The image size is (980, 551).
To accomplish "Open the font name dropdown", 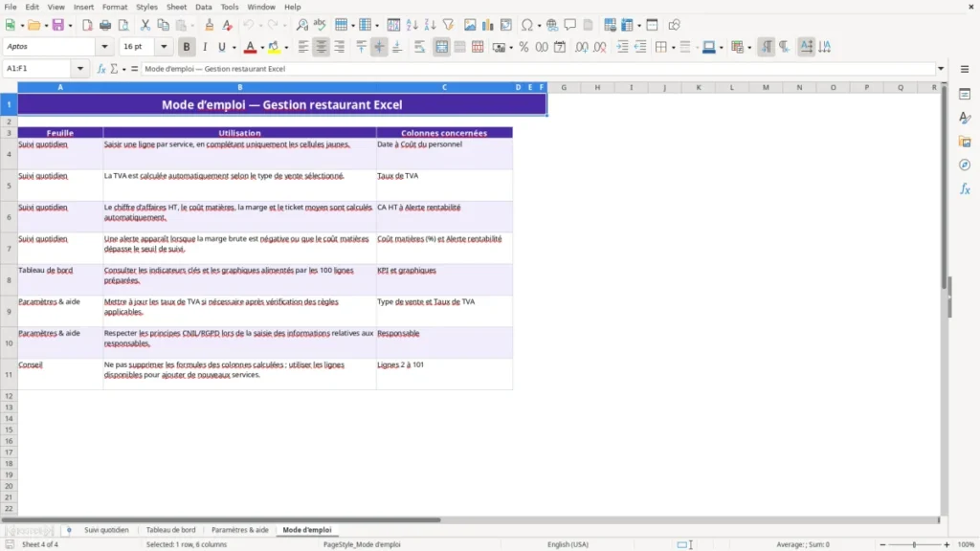I will (x=104, y=46).
